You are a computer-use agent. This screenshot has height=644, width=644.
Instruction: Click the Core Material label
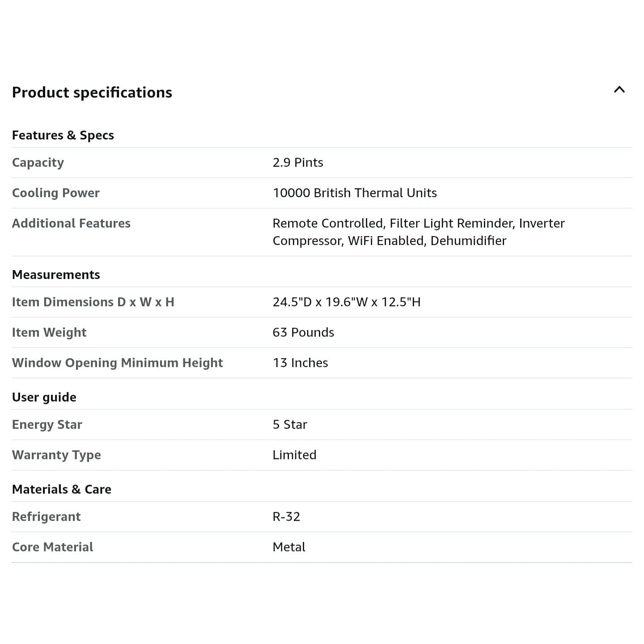click(x=52, y=547)
